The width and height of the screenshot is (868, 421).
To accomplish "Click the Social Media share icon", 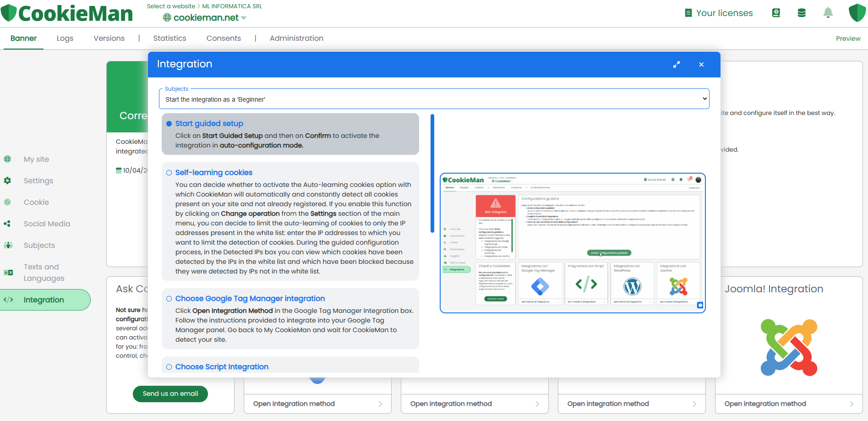I will click(x=7, y=224).
